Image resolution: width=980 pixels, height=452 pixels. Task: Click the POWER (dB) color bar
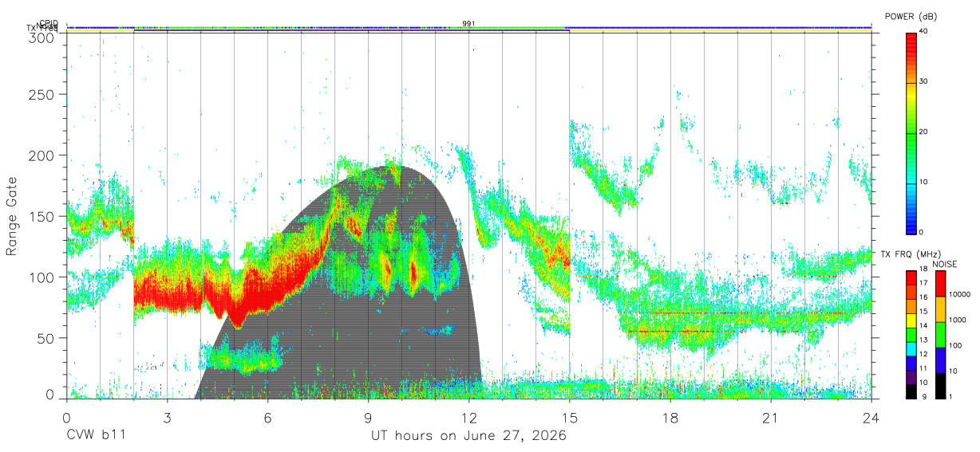point(911,132)
